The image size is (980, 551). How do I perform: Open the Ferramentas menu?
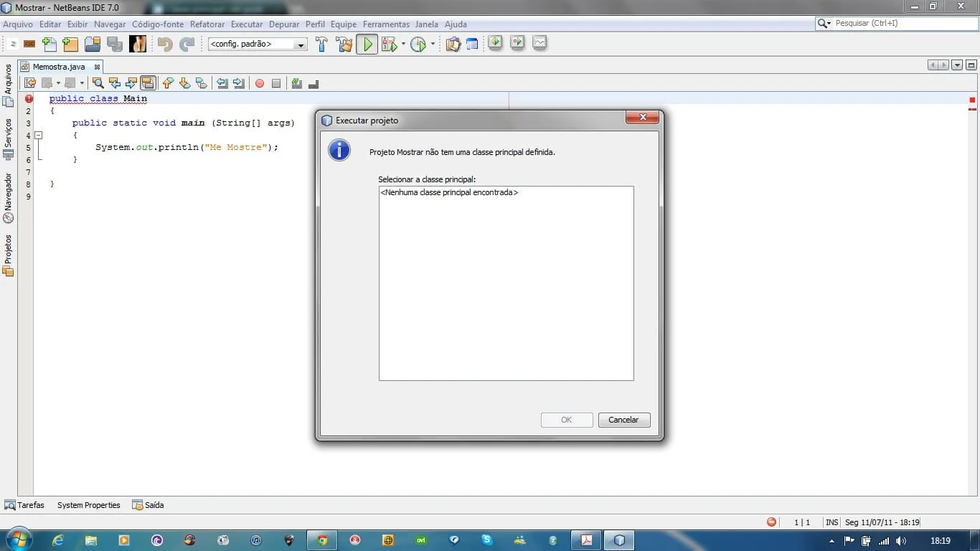point(386,24)
